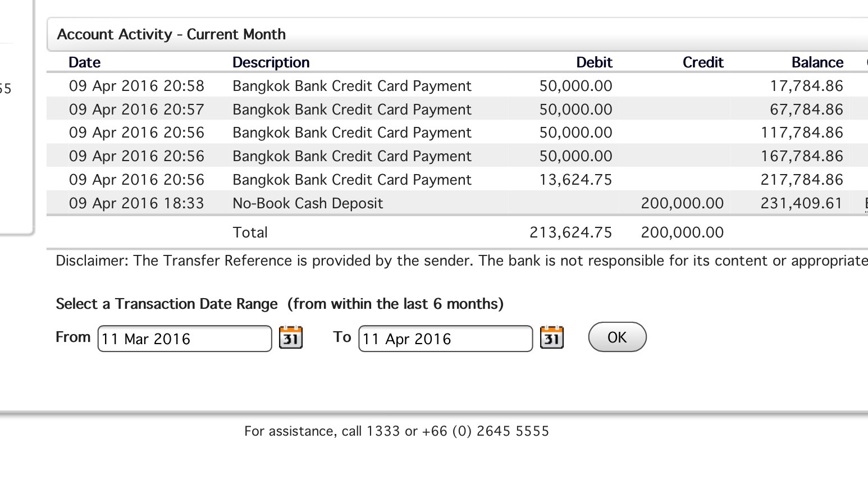Click the debit amount 13,624.75
868x498 pixels.
(575, 180)
